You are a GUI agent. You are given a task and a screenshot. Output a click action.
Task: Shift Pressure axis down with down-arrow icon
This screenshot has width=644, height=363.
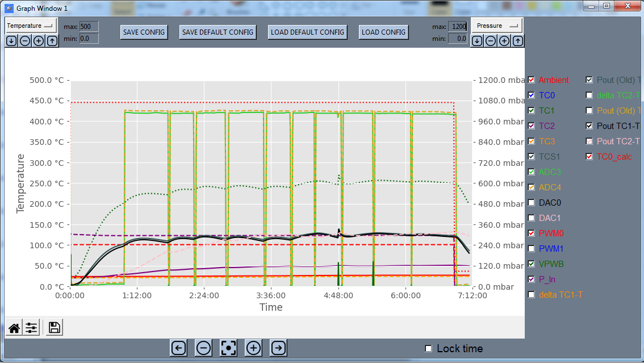click(477, 41)
